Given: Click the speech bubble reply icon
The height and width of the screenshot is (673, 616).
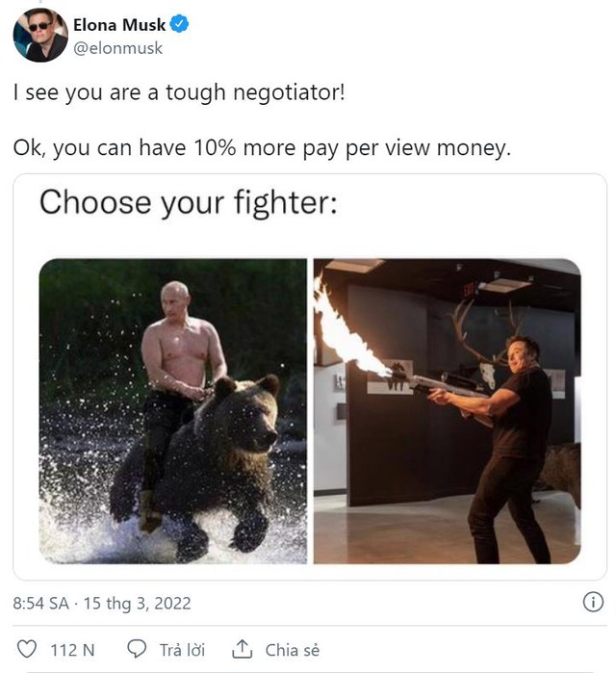Looking at the screenshot, I should (137, 649).
